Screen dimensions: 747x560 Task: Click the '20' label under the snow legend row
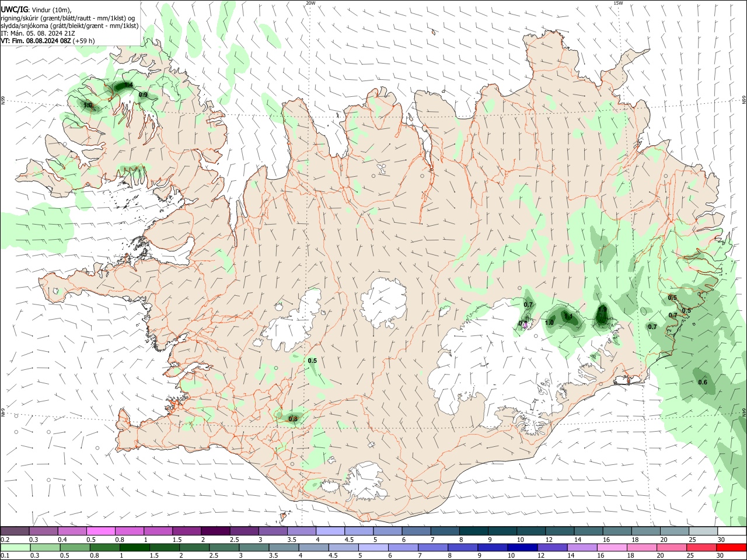(x=664, y=540)
